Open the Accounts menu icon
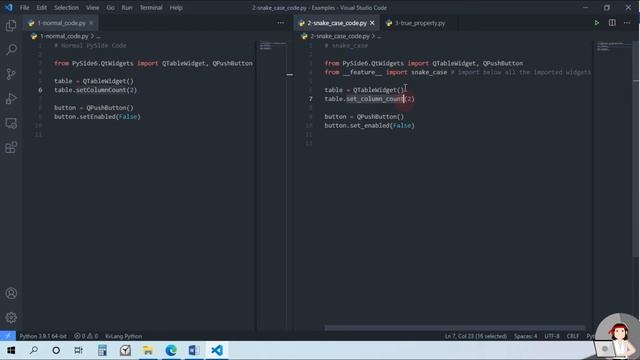 pos(11,293)
